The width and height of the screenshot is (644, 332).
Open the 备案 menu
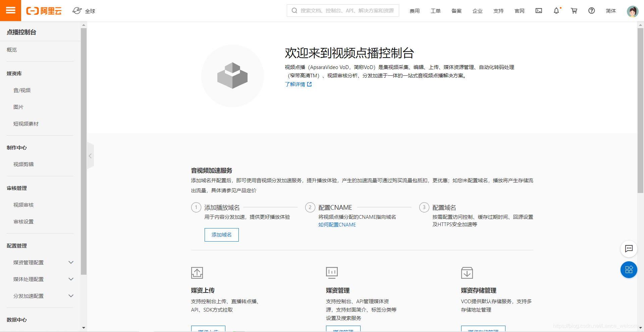457,11
